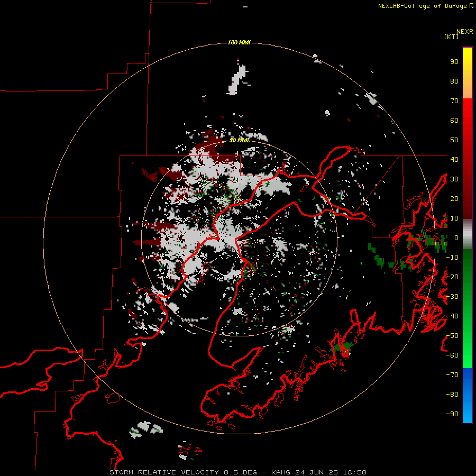Click the -70 value on the velocity scale
Image resolution: width=476 pixels, height=476 pixels.
pos(452,375)
